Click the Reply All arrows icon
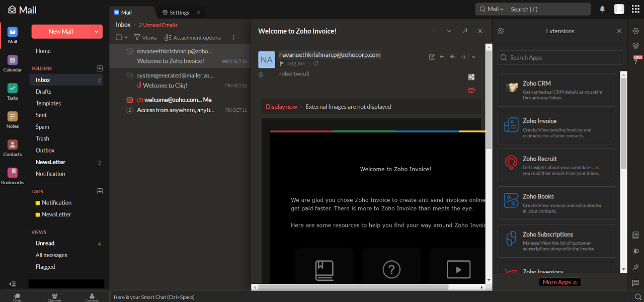 (x=453, y=57)
